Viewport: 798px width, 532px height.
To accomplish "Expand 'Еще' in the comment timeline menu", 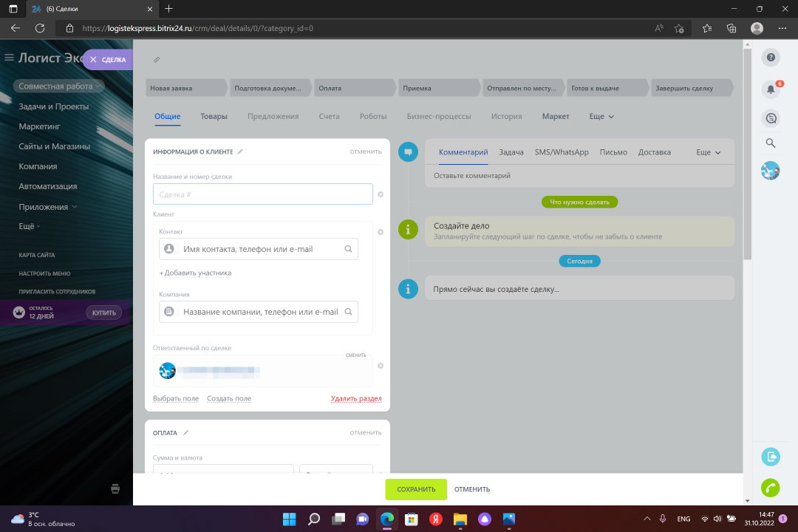I will [x=708, y=152].
